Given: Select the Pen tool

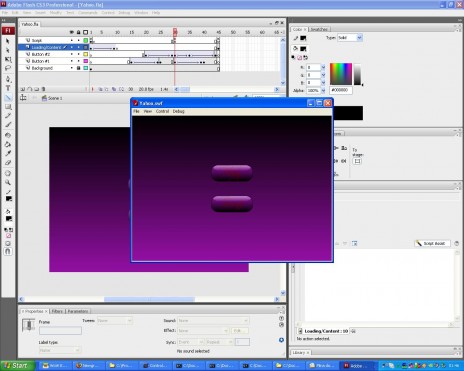Looking at the screenshot, I should (x=8, y=79).
